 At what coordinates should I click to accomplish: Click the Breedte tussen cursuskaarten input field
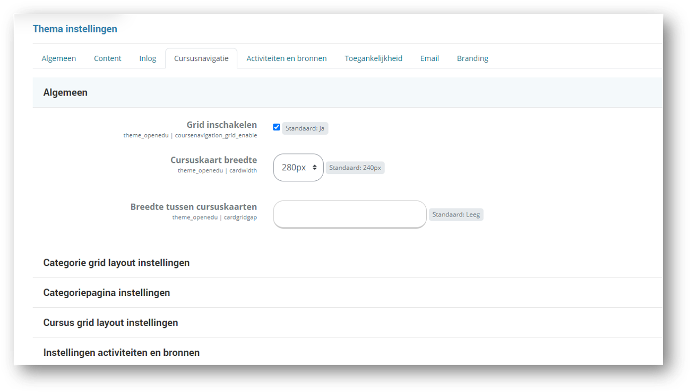[349, 214]
